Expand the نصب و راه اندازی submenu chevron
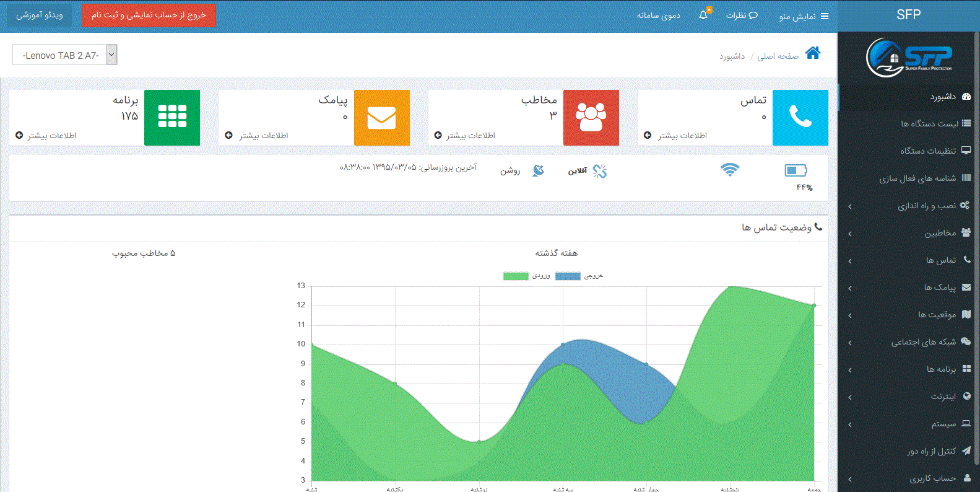The width and height of the screenshot is (980, 492). (x=850, y=206)
